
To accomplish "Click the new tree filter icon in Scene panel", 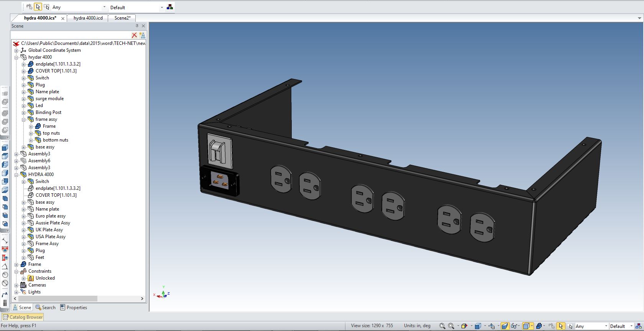I will (142, 35).
